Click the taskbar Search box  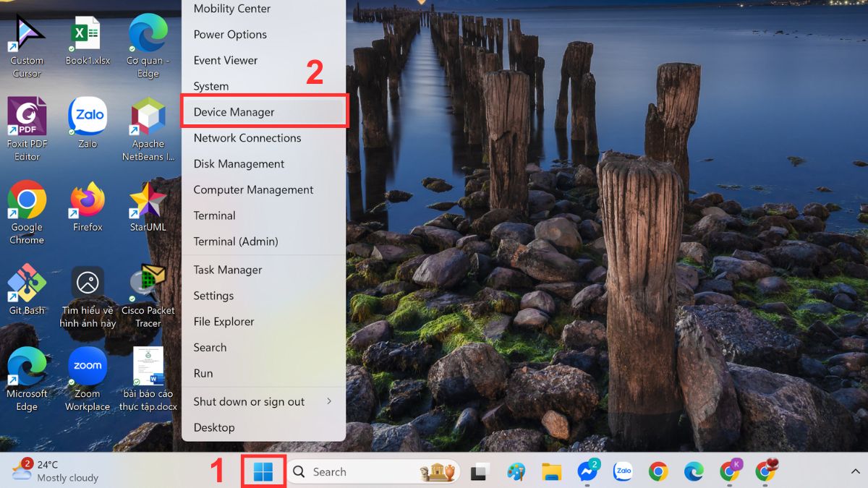point(374,472)
